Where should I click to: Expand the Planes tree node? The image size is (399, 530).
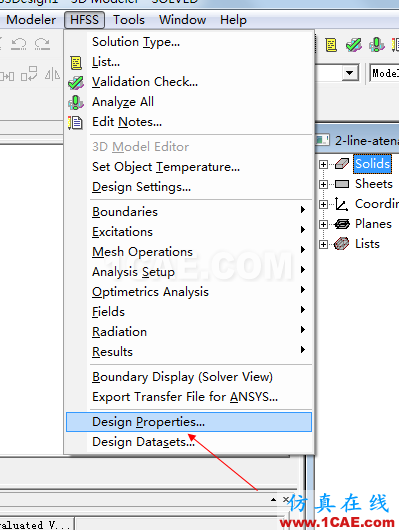pyautogui.click(x=323, y=224)
